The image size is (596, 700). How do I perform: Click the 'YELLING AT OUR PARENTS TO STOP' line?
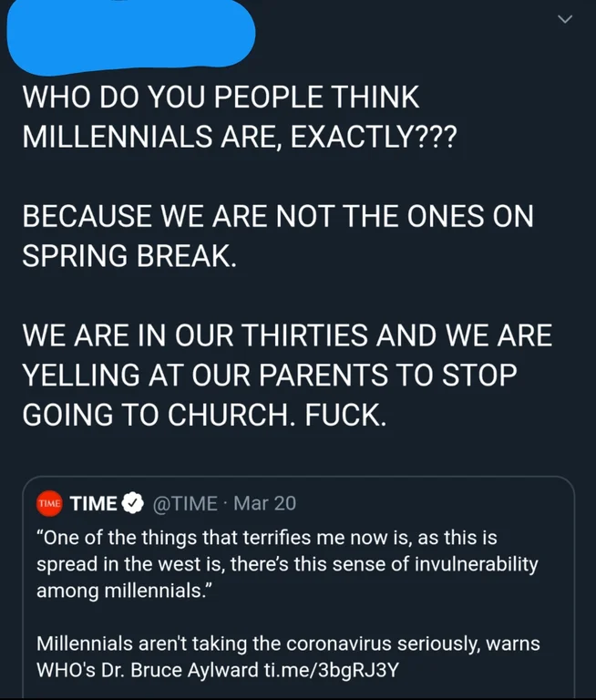[x=270, y=375]
